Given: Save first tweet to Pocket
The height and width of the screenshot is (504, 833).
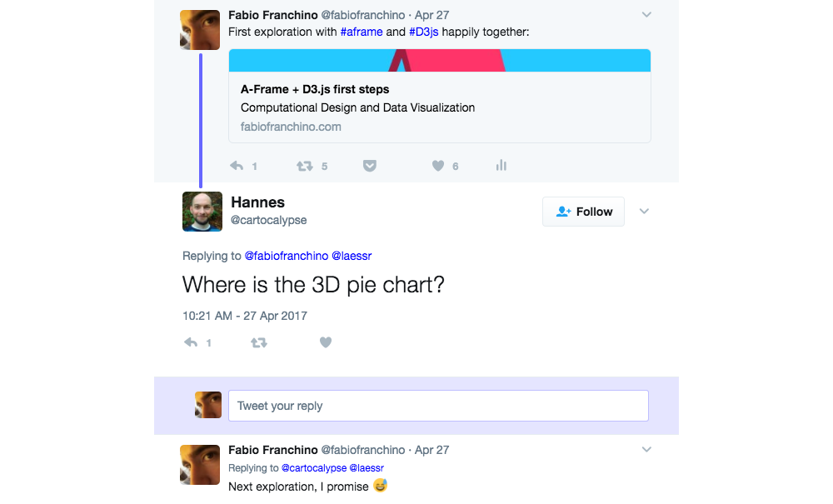Looking at the screenshot, I should tap(370, 166).
